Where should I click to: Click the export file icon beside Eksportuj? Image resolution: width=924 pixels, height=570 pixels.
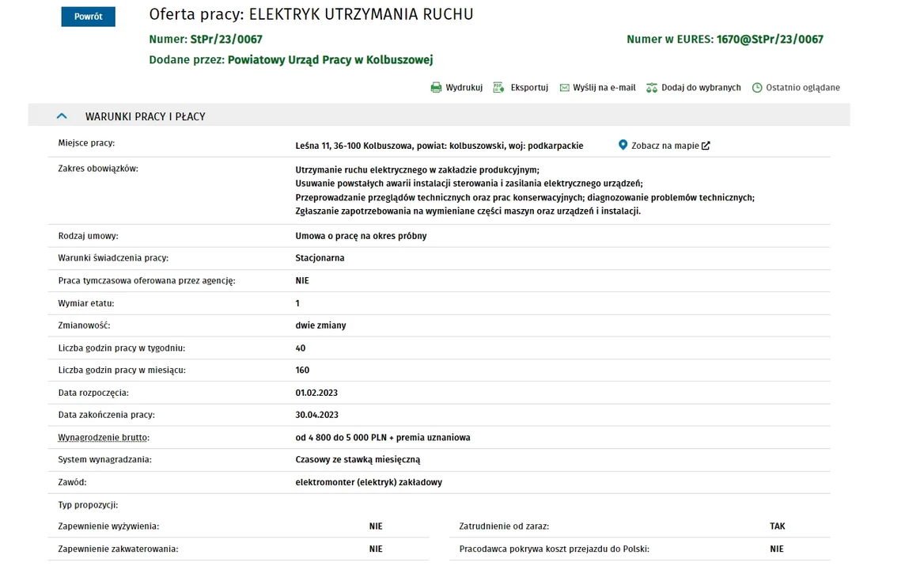pos(498,88)
